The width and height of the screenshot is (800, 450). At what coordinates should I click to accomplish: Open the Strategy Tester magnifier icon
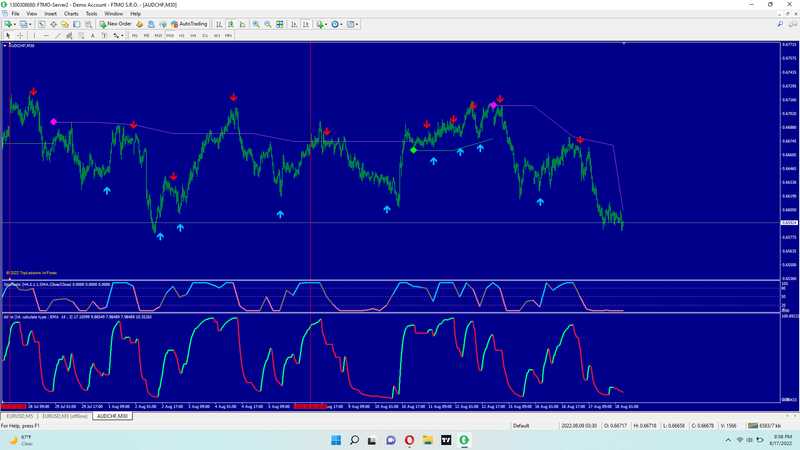tap(89, 24)
